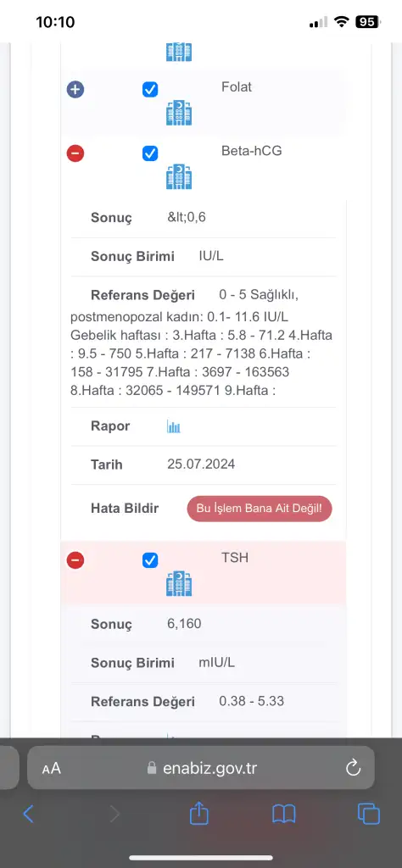Uncheck the TSH checkbox
The width and height of the screenshot is (402, 868).
(150, 560)
